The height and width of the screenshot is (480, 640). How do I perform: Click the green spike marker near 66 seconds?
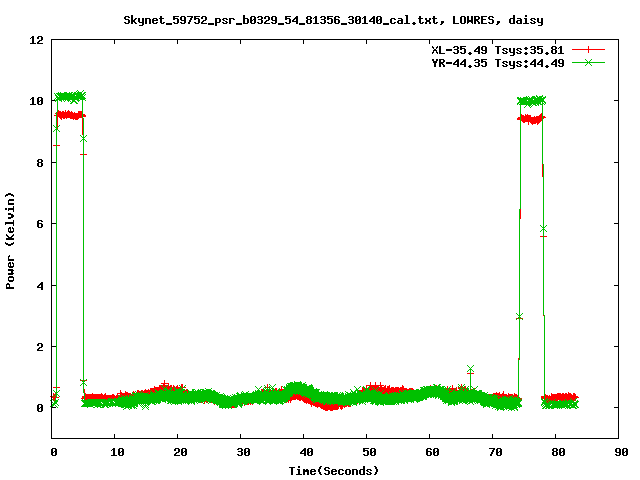pos(470,369)
